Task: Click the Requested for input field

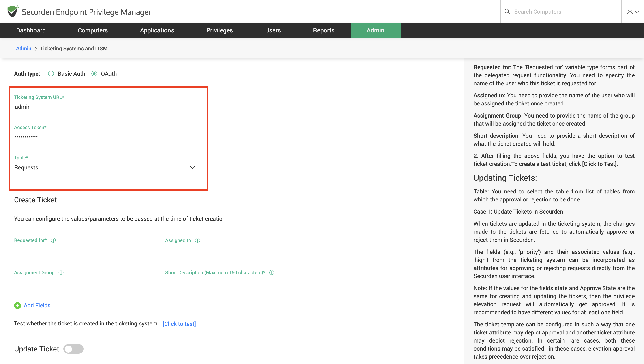Action: pyautogui.click(x=84, y=251)
